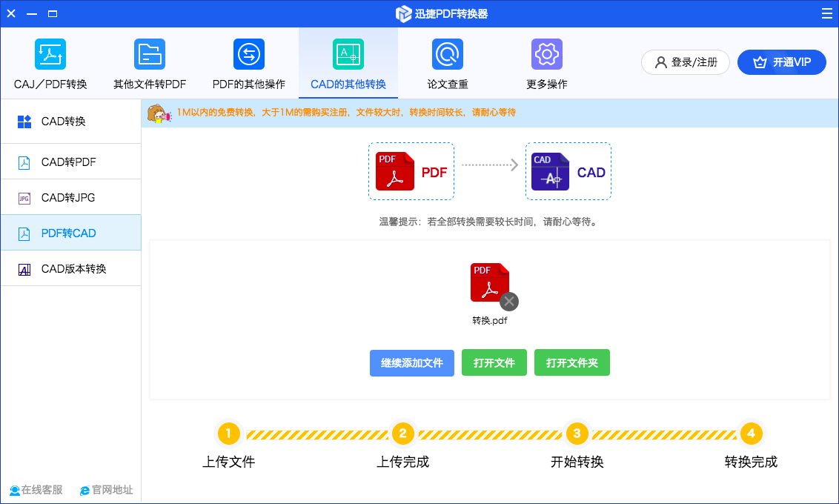The height and width of the screenshot is (504, 839).
Task: Open the 在线客服 link
Action: point(36,490)
